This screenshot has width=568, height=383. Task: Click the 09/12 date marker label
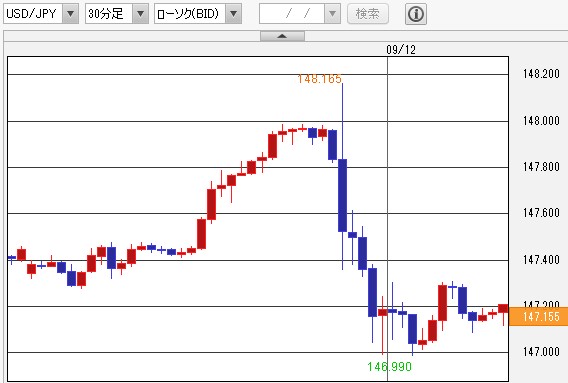click(401, 50)
